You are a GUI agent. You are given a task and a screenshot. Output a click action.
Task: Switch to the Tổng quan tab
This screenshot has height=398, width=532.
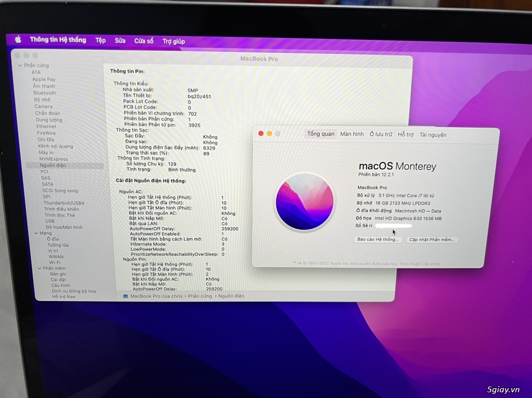coord(321,134)
